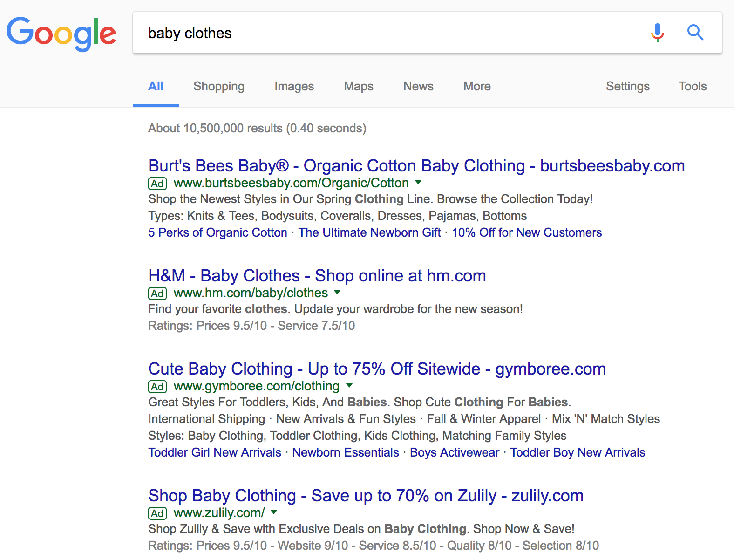Open H&M Baby Clothes ad title

pyautogui.click(x=317, y=276)
